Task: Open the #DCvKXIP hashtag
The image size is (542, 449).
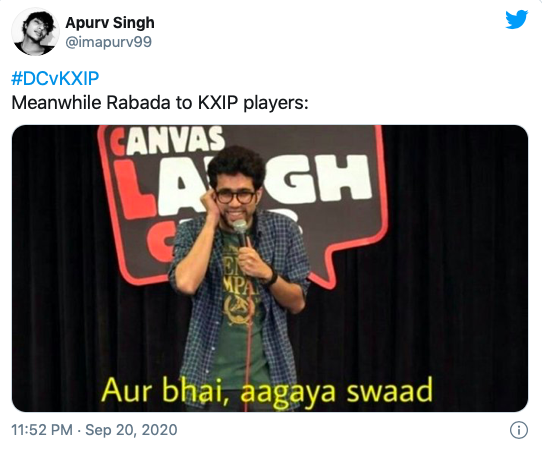Action: pos(55,78)
